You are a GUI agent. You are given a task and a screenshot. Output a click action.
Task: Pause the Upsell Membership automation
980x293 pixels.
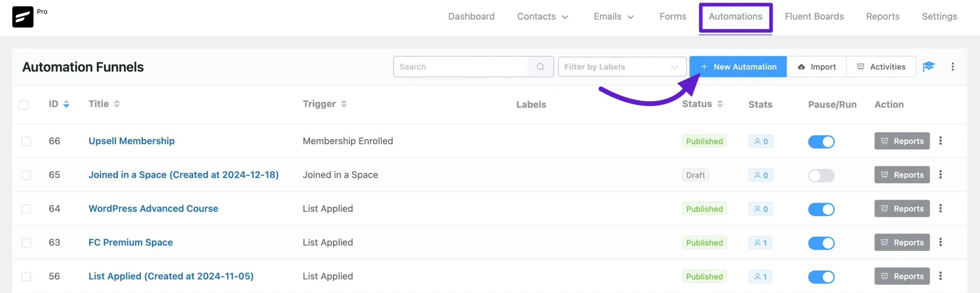[821, 142]
